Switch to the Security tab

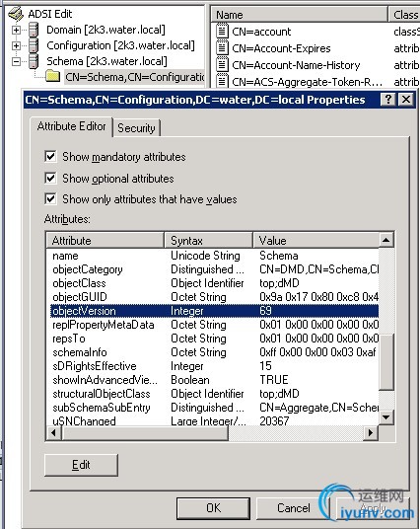pyautogui.click(x=136, y=128)
